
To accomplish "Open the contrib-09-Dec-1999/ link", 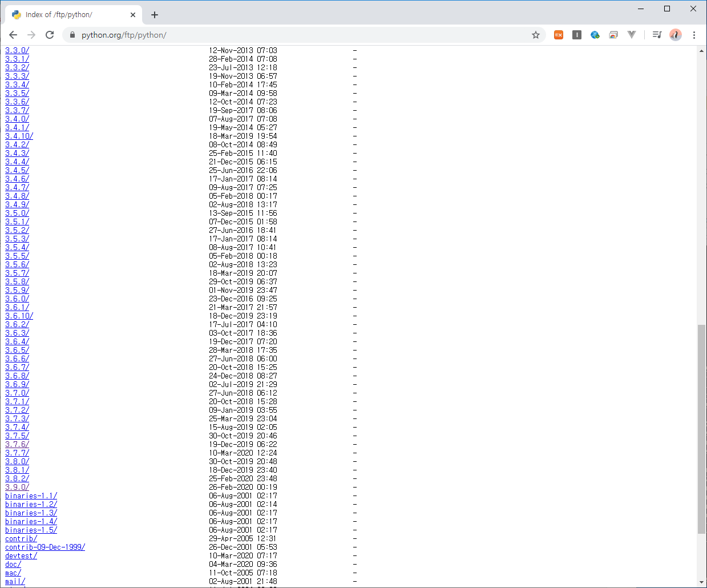I will [x=45, y=547].
